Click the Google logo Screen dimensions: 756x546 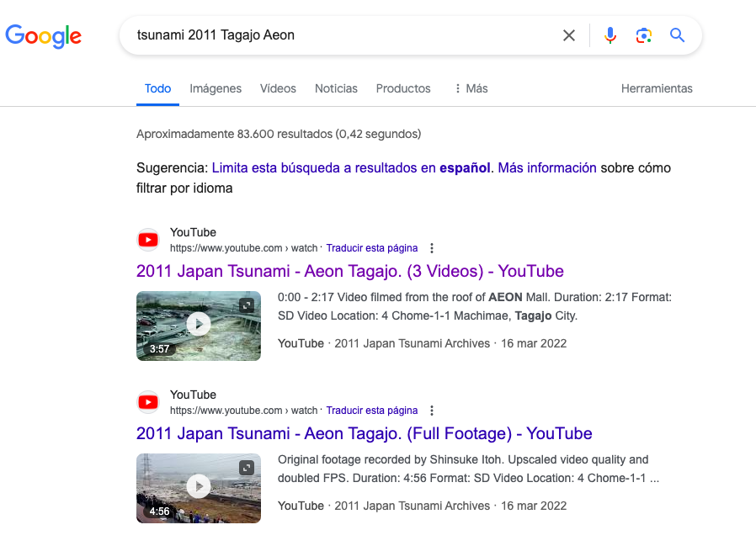tap(44, 36)
